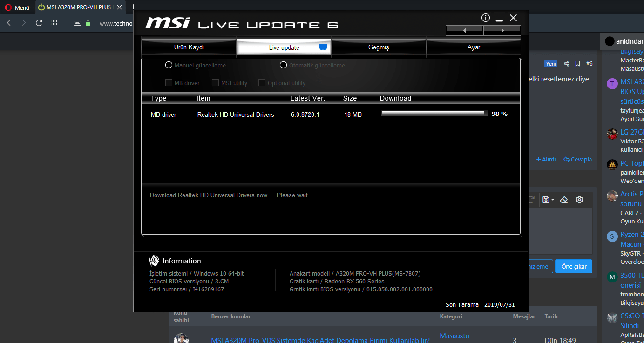Open the Ayar tab
This screenshot has width=644, height=343.
pos(474,47)
